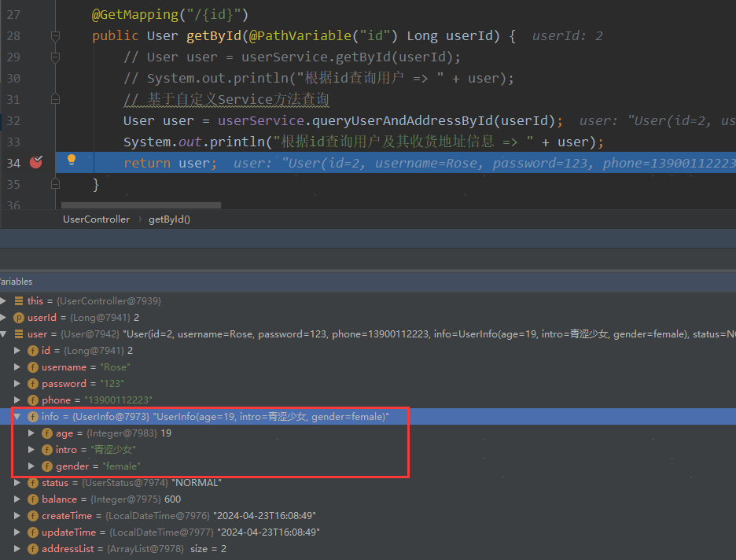Click the field icon next to username
736x560 pixels.
pos(32,367)
